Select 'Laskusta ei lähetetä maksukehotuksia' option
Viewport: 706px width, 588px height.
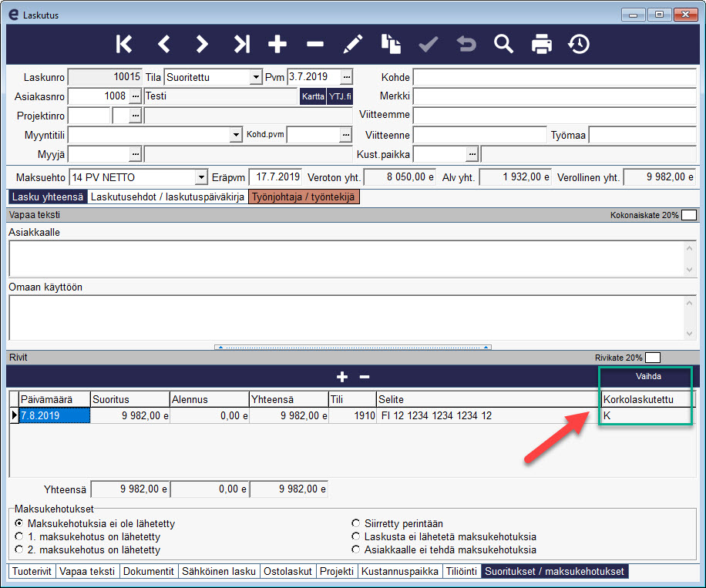click(356, 536)
